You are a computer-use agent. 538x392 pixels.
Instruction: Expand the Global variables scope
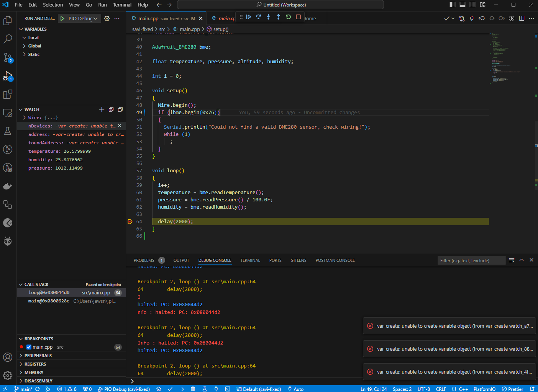click(34, 46)
